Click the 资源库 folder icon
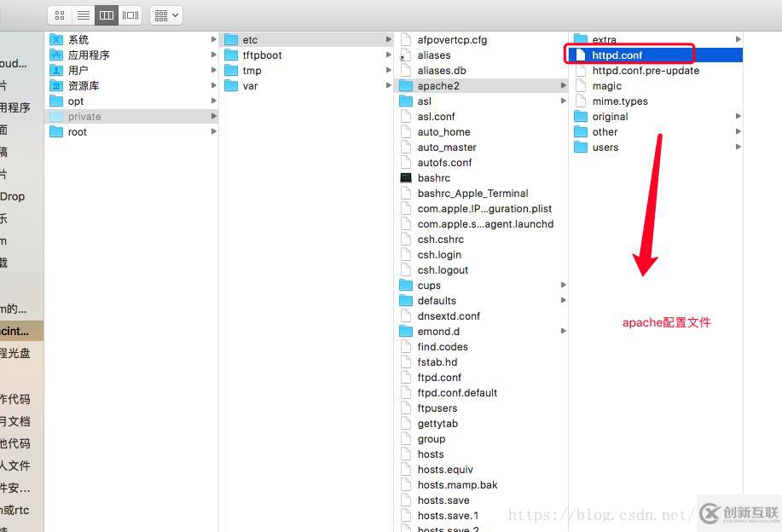Image resolution: width=782 pixels, height=532 pixels. tap(56, 86)
